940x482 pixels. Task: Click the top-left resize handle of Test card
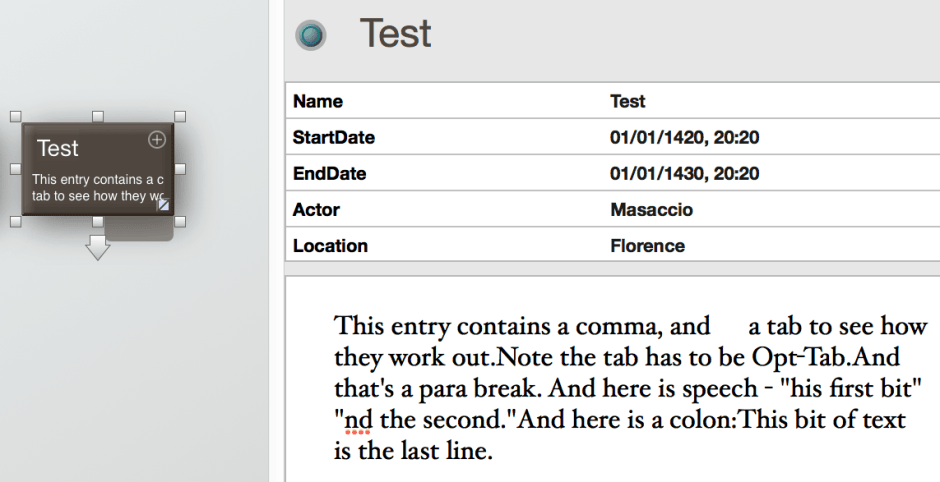15,117
